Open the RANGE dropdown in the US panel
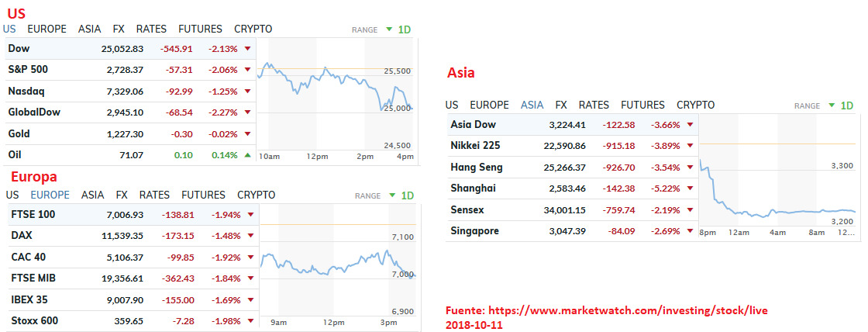Image resolution: width=868 pixels, height=332 pixels. tap(390, 29)
